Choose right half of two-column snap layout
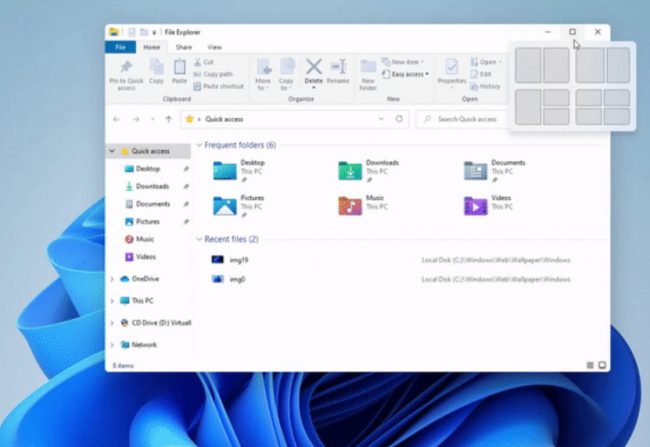The height and width of the screenshot is (447, 650). 556,65
